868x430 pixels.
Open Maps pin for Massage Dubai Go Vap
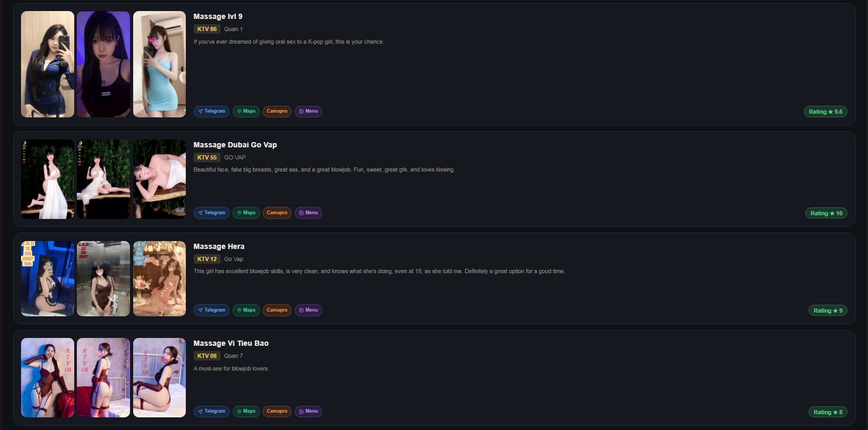[x=246, y=213]
